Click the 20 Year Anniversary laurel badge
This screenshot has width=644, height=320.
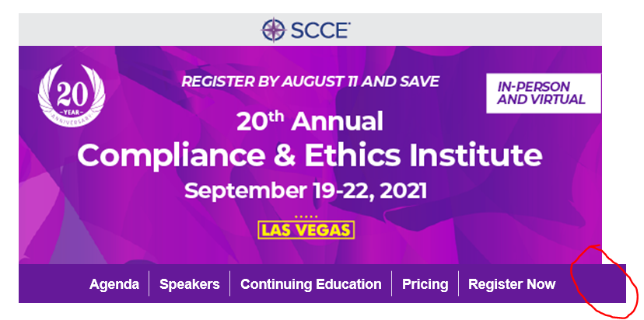click(72, 96)
